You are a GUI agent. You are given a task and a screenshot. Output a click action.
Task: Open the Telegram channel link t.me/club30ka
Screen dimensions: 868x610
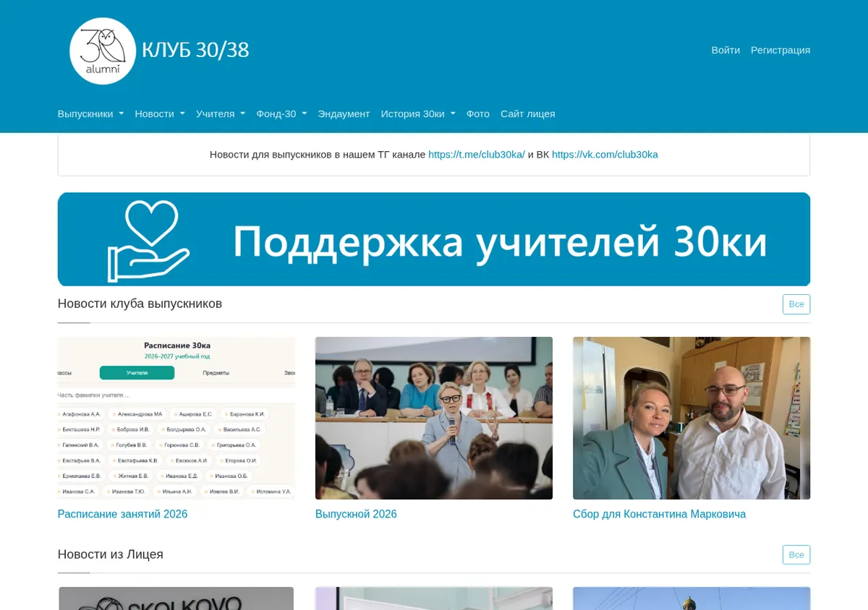tap(477, 154)
